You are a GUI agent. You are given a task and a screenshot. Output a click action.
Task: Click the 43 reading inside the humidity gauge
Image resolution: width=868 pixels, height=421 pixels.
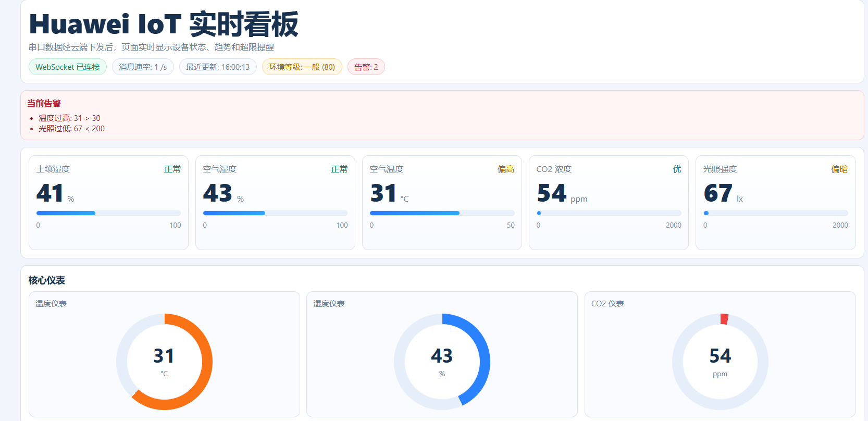pos(442,356)
